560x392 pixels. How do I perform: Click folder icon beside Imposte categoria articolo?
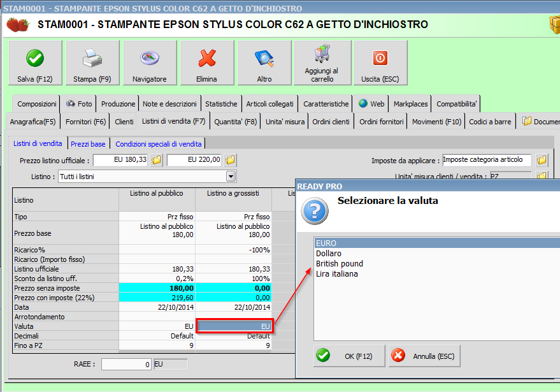coord(542,160)
